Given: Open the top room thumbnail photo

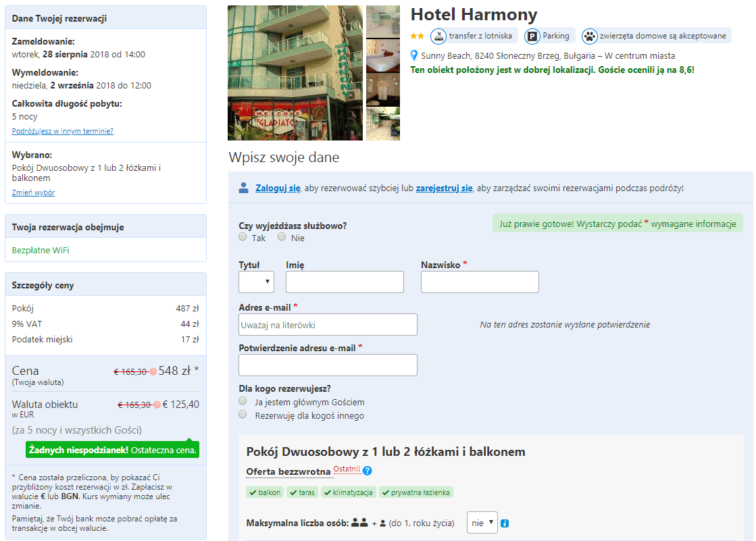Looking at the screenshot, I should [383, 22].
